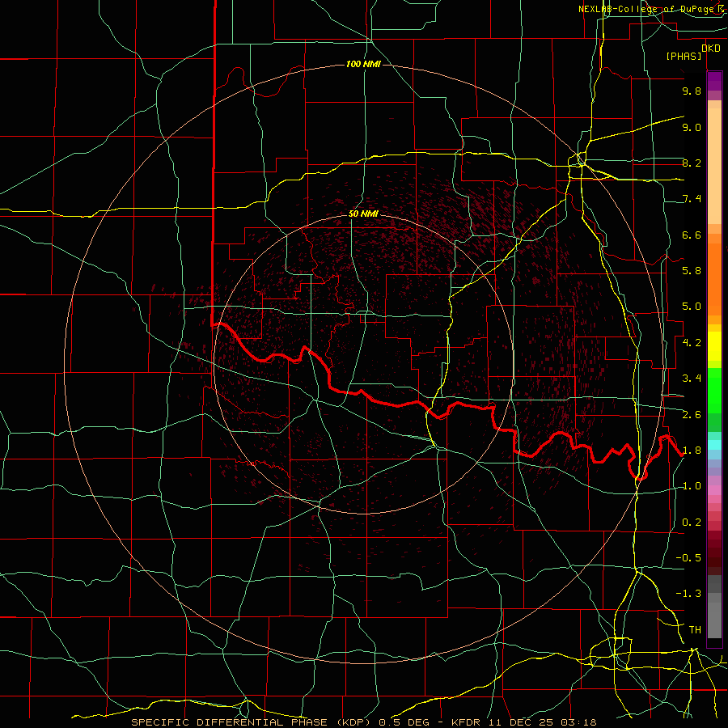Click the -0.5 value on the color scale
This screenshot has width=728, height=728.
[x=688, y=558]
